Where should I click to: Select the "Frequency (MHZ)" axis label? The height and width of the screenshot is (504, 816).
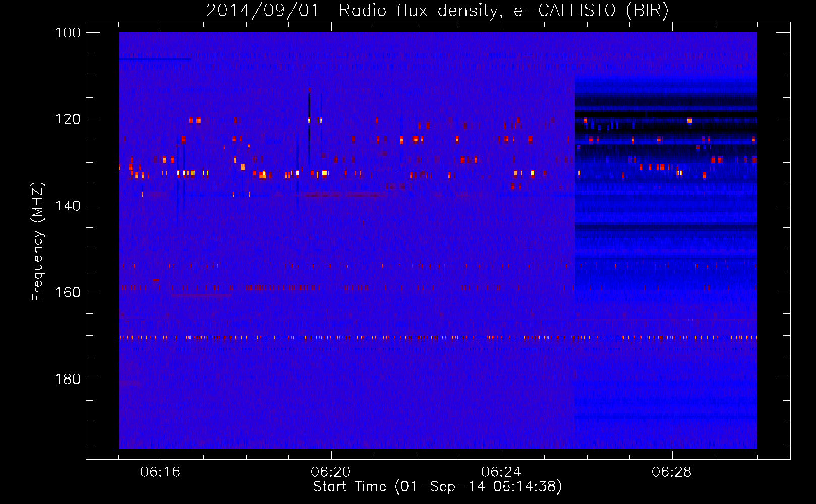[x=38, y=242]
